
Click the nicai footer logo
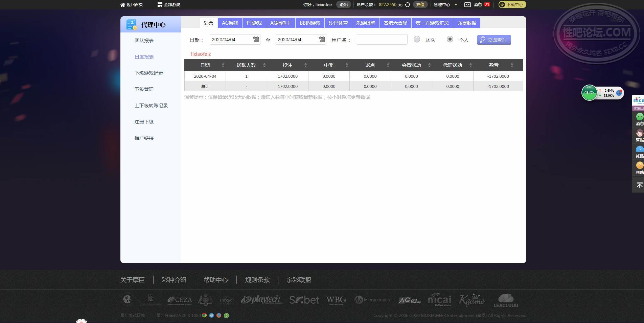(439, 300)
